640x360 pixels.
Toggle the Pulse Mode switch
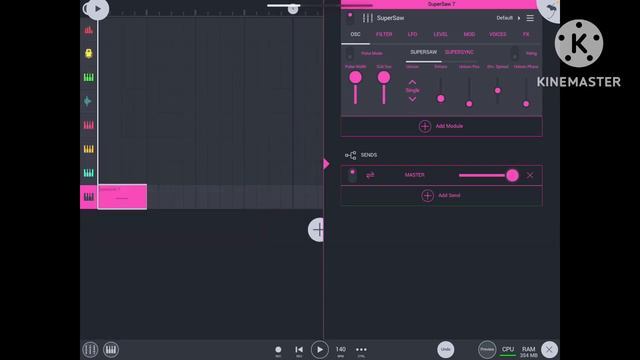(x=350, y=53)
